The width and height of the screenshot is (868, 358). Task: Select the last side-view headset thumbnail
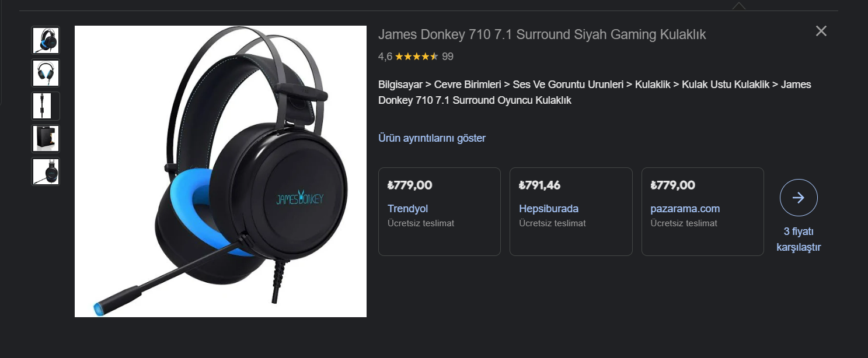coord(46,171)
